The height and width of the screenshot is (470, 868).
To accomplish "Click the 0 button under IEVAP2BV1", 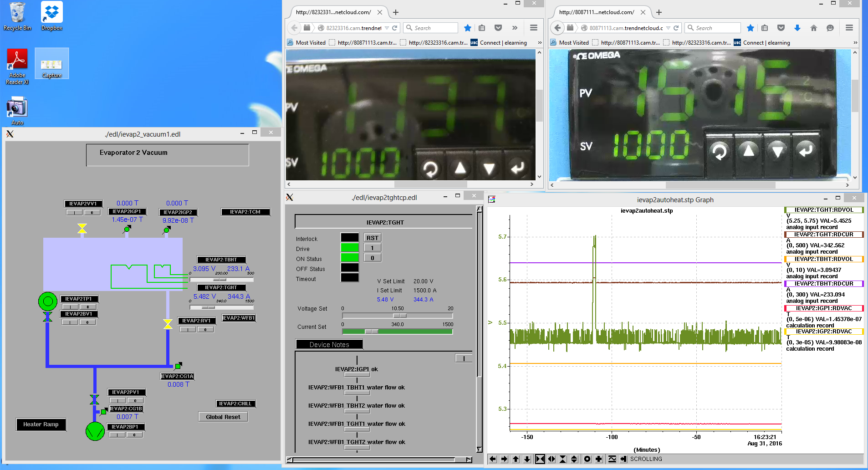I will [87, 322].
